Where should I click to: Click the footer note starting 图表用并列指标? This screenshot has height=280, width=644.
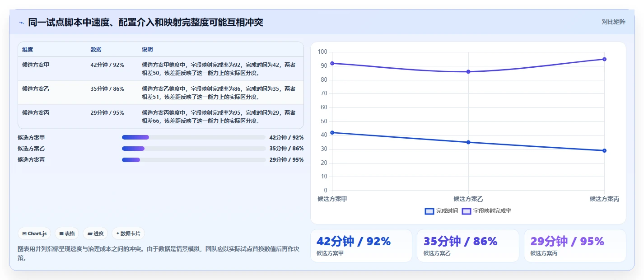[x=159, y=253]
